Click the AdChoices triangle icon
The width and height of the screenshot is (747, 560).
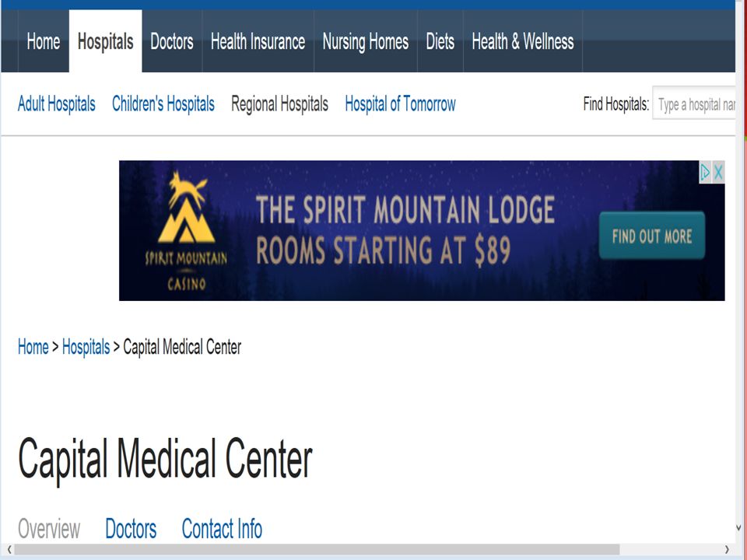tap(705, 172)
